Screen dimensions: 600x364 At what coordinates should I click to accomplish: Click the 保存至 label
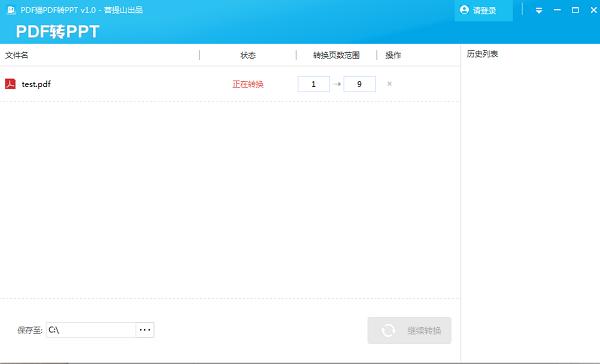[x=29, y=330]
